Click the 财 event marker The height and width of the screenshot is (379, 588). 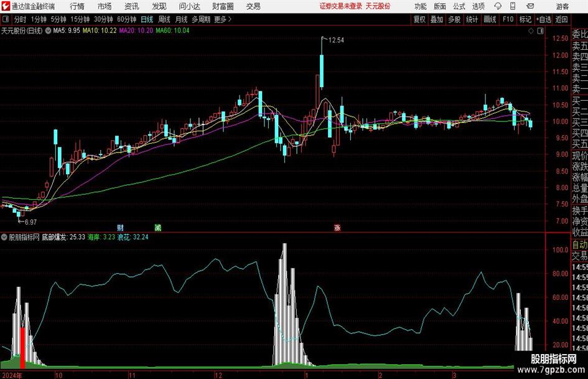coord(120,227)
